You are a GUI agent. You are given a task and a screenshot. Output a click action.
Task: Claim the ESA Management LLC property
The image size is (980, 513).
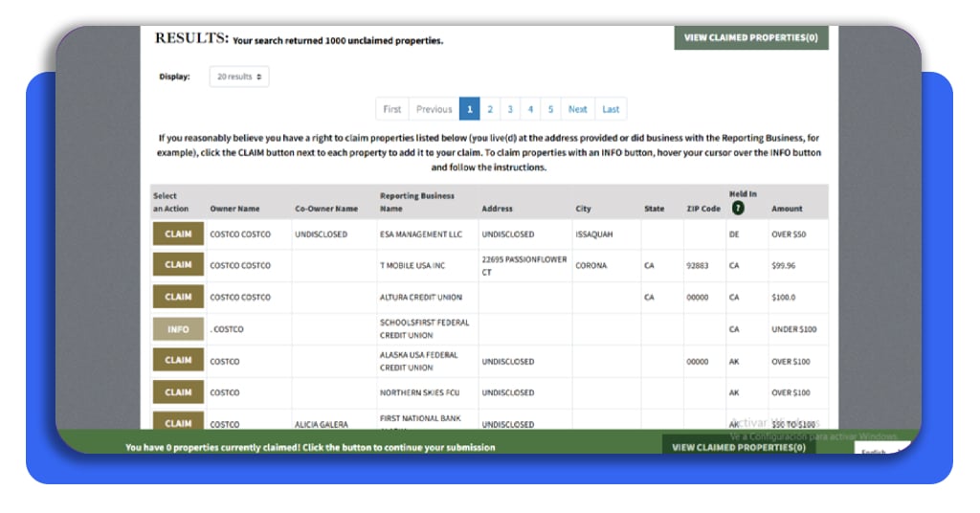178,234
